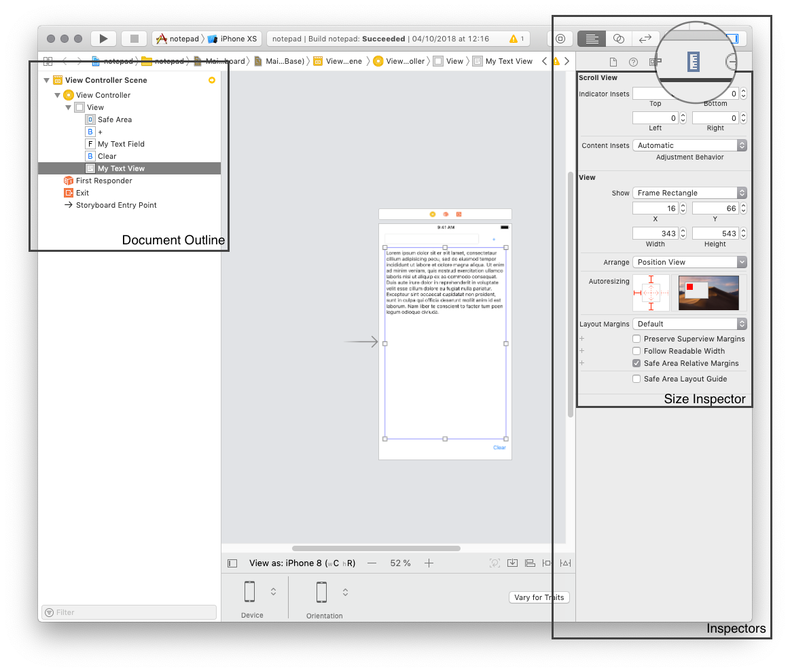This screenshot has height=672, width=790.
Task: Zoom in the canvas with plus
Action: point(429,563)
